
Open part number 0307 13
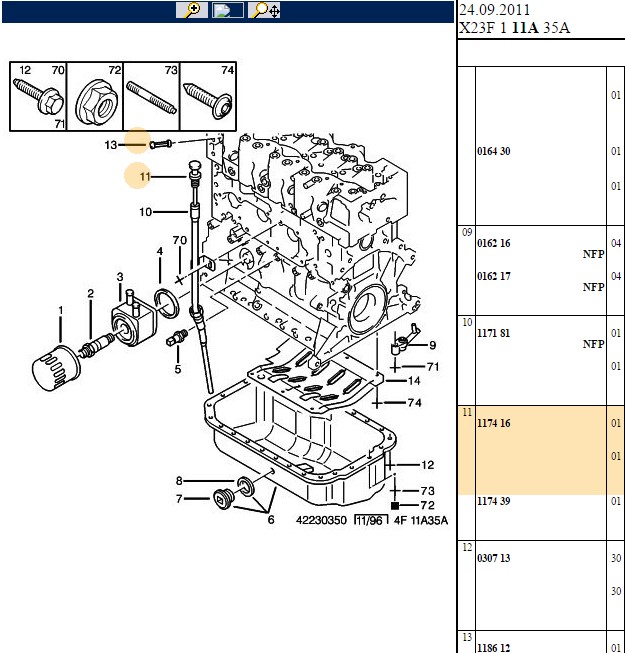[493, 558]
